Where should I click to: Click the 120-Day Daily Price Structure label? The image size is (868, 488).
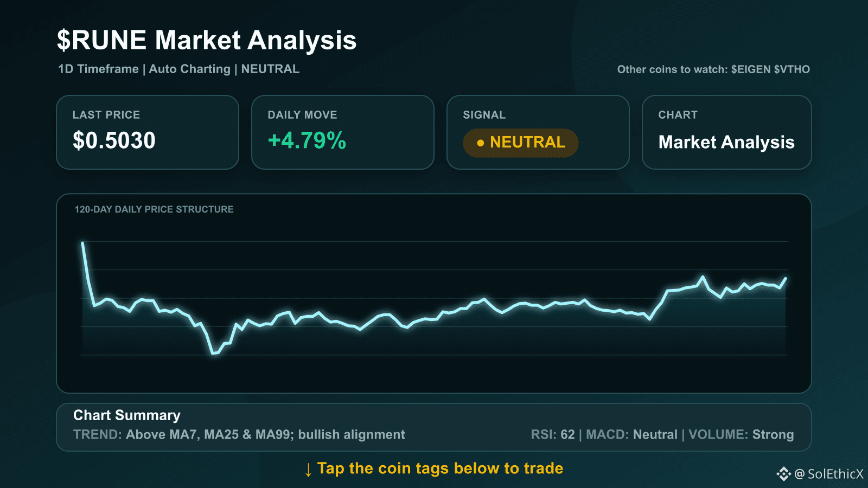click(x=154, y=209)
